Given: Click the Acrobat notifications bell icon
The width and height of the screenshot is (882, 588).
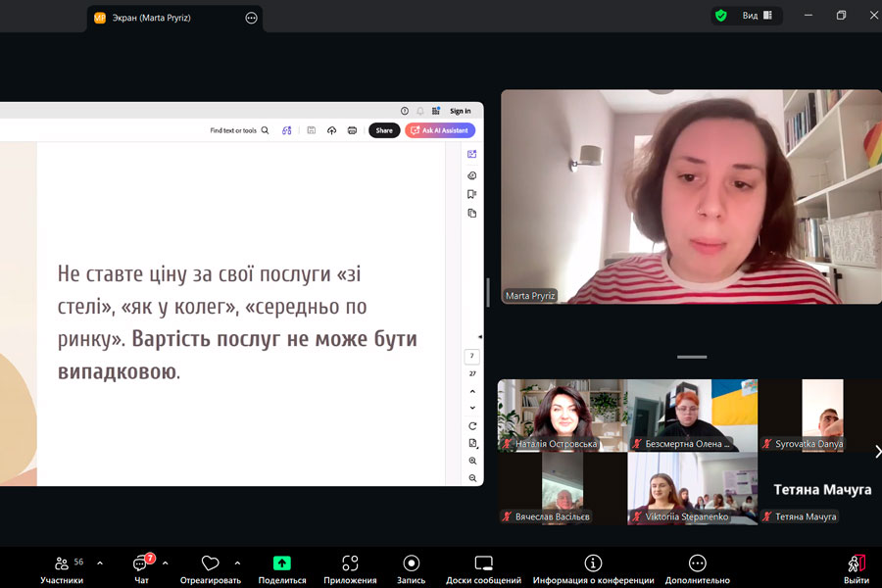Looking at the screenshot, I should [x=420, y=111].
